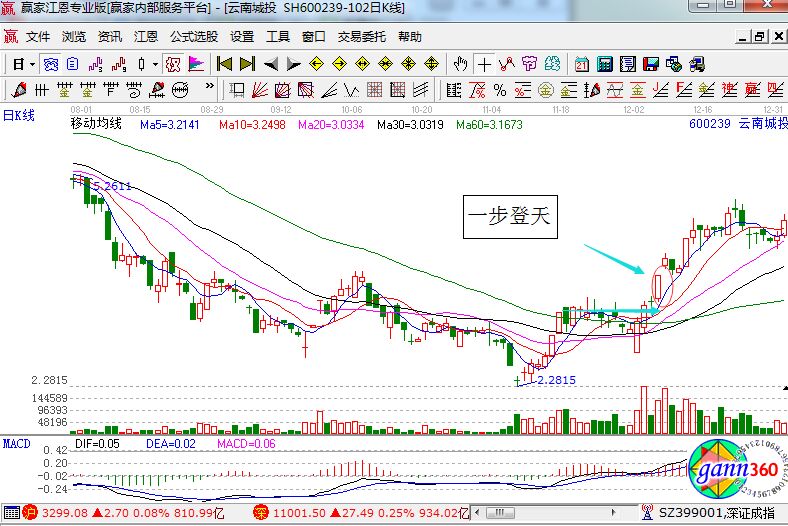Open the 公式选股 menu

point(193,37)
